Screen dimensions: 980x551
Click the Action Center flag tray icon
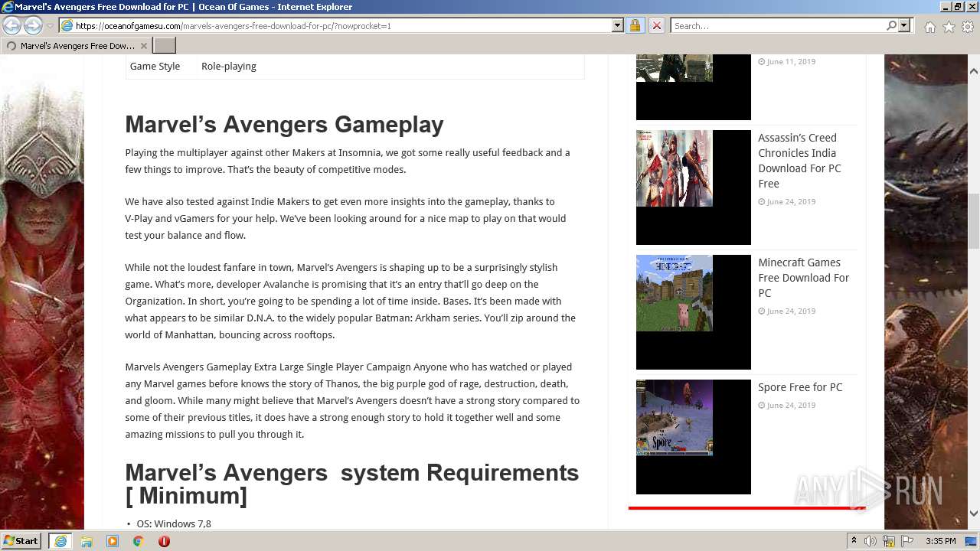pos(907,541)
